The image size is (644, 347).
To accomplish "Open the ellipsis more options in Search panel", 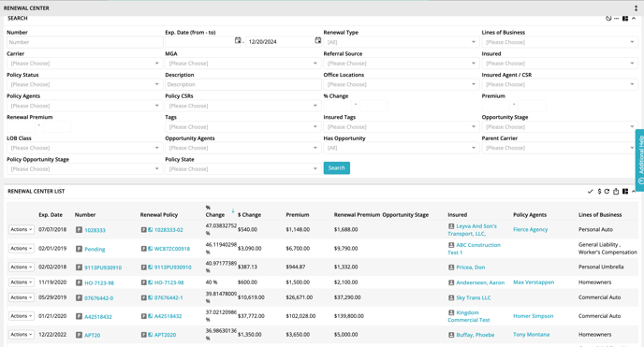I will (x=617, y=19).
